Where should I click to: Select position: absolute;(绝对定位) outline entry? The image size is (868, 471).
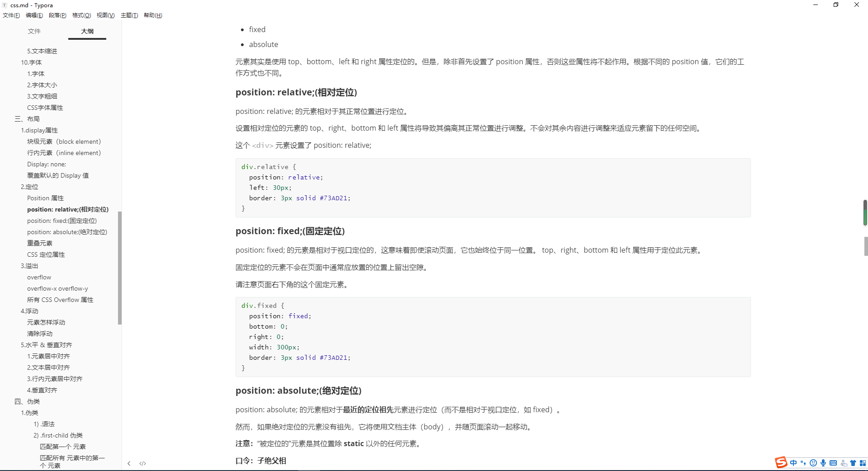[x=67, y=232]
